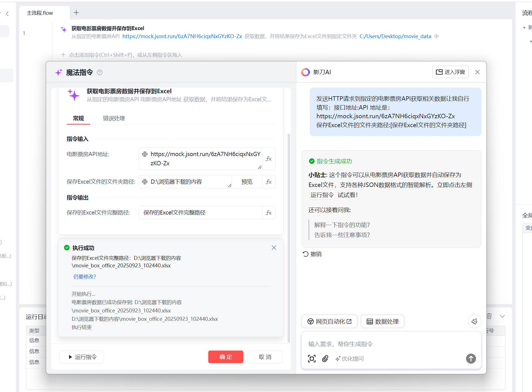532x392 pixels.
Task: Select the 主流程.flow tab
Action: click(40, 13)
